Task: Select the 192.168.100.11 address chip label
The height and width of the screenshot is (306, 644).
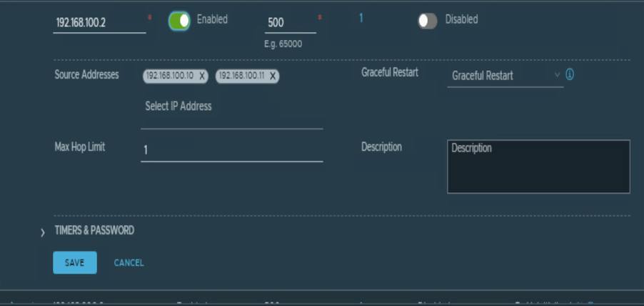Action: click(241, 76)
